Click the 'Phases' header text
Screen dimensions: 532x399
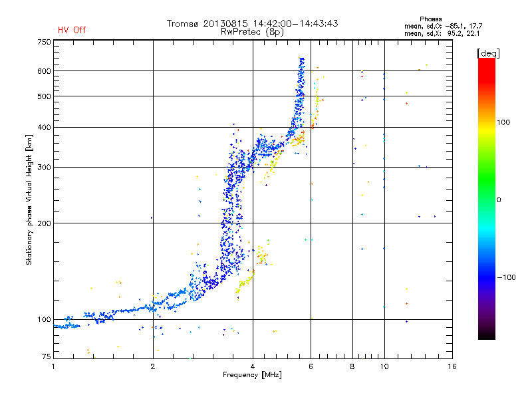click(430, 19)
